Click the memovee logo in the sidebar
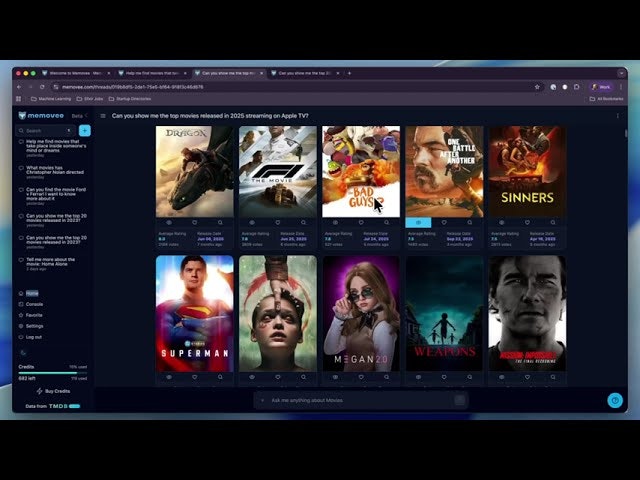This screenshot has width=640, height=480. [41, 116]
